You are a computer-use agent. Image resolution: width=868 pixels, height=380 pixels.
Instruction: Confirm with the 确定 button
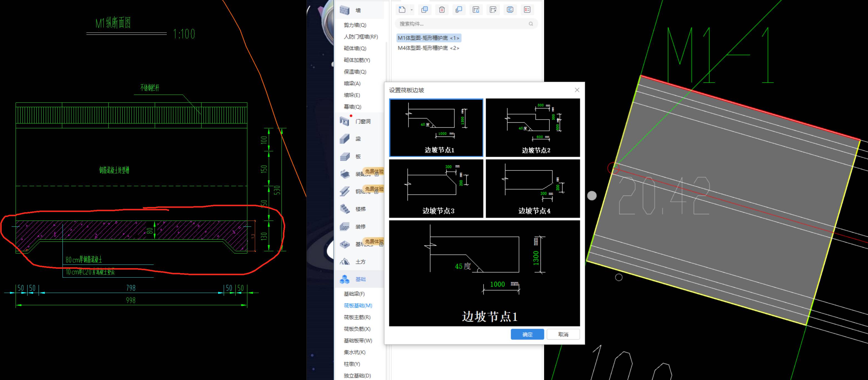pos(527,334)
